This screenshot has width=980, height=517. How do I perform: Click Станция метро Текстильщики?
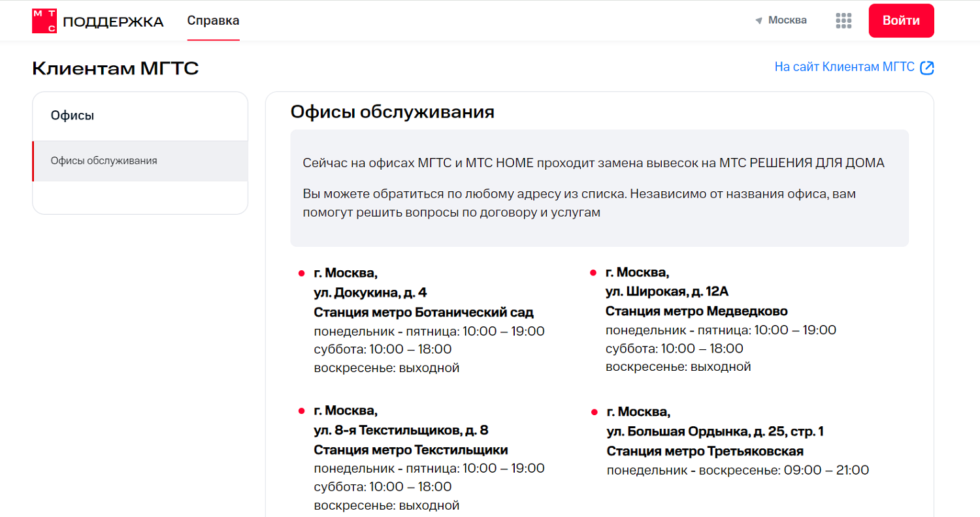411,450
